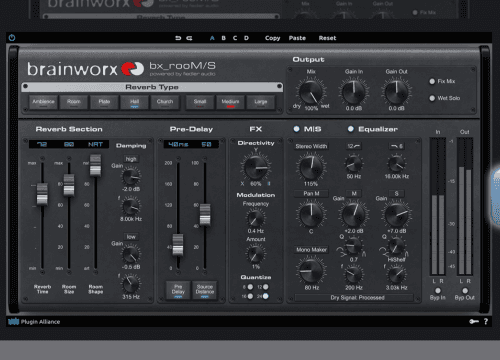Click the Directivity knob
This screenshot has width=500, height=360.
[256, 167]
